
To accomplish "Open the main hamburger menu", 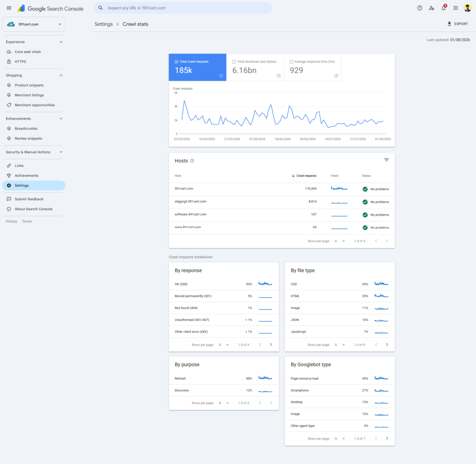I will [9, 8].
